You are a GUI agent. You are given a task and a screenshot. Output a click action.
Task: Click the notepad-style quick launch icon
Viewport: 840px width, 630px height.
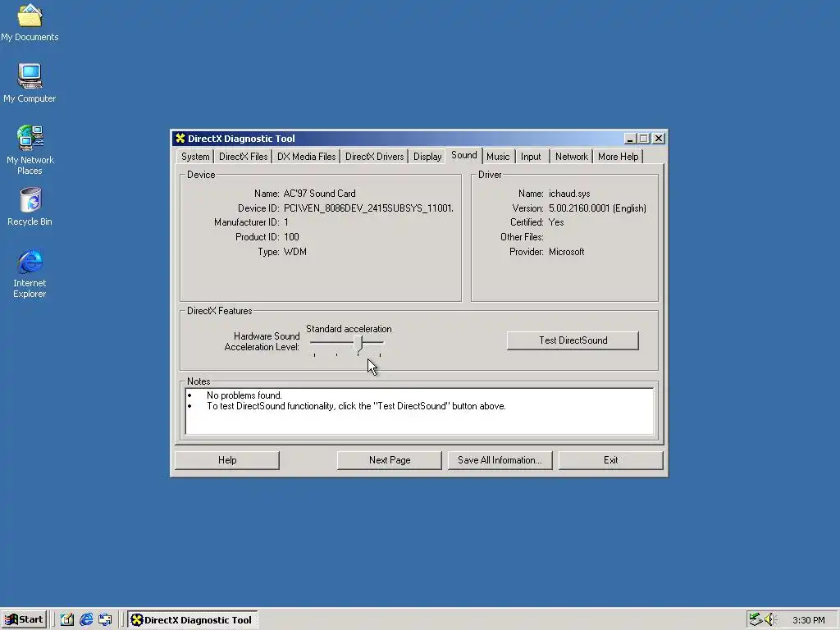click(x=67, y=620)
